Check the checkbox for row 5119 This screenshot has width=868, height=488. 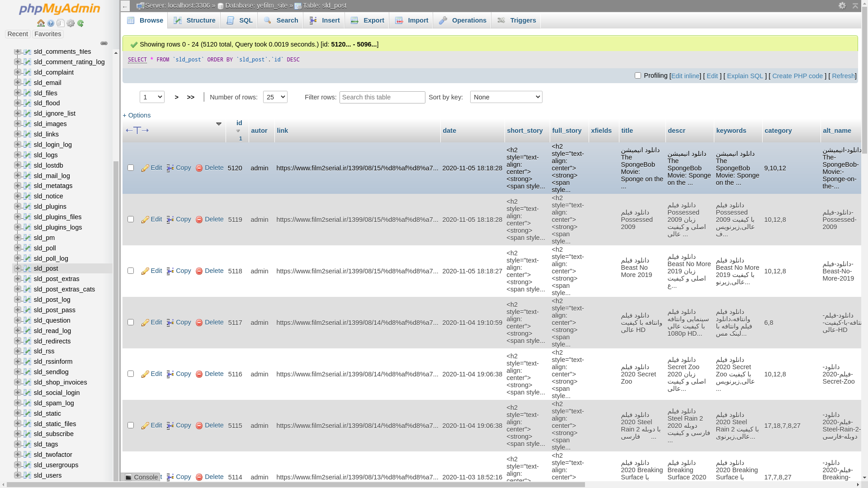pyautogui.click(x=131, y=219)
